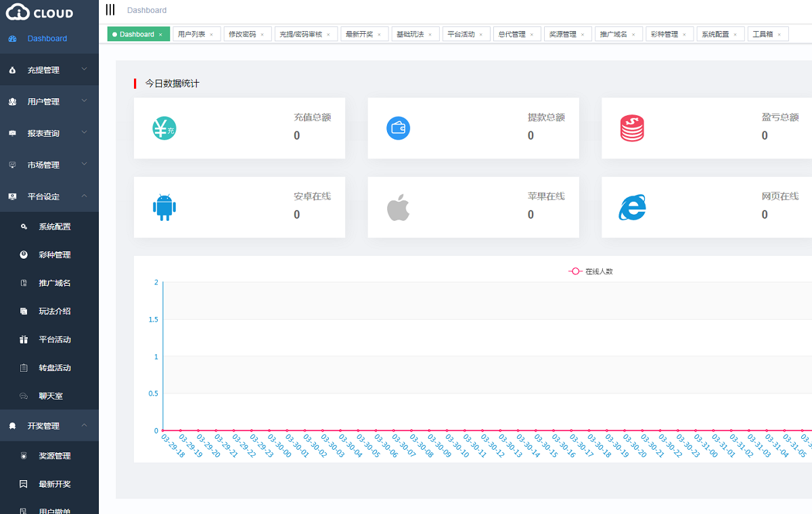
Task: Click the Internet Explorer web online icon
Action: [632, 207]
